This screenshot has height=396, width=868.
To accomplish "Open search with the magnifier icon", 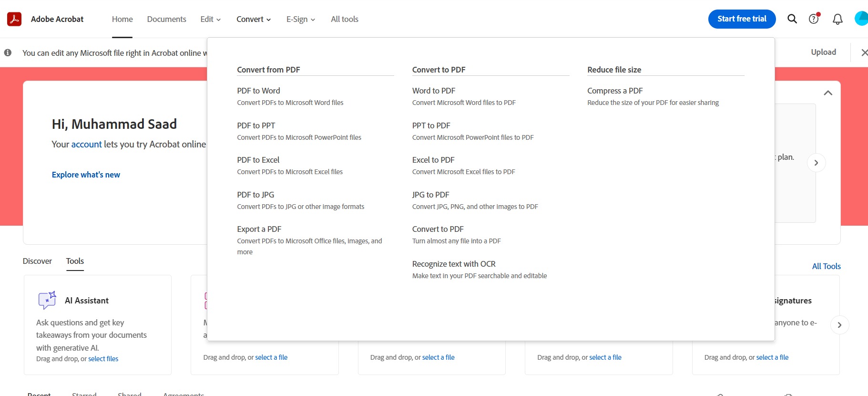I will [792, 19].
